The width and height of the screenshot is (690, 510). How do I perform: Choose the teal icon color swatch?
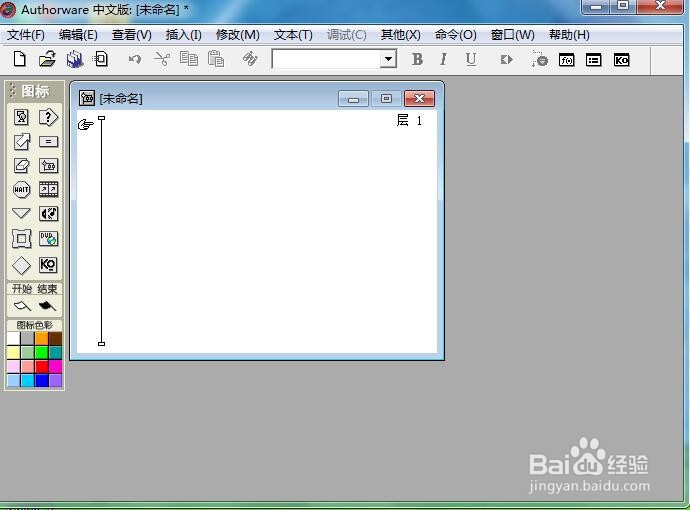[x=55, y=352]
